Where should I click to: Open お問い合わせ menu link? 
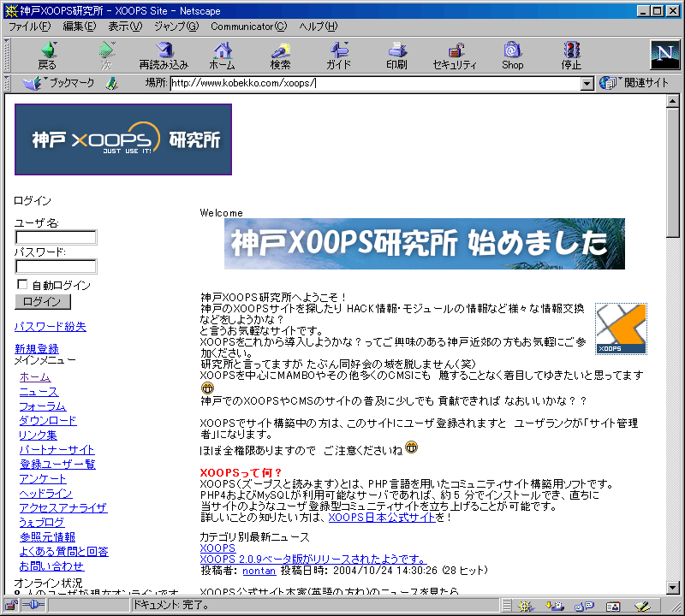[52, 566]
